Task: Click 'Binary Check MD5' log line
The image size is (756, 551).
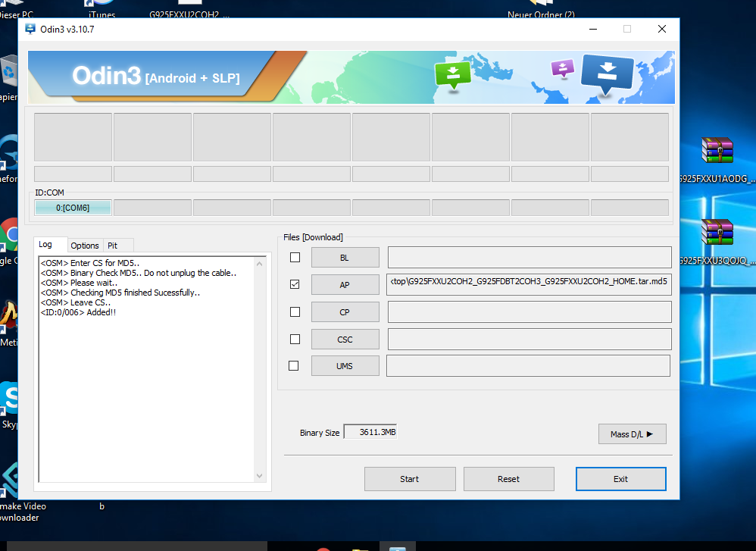Action: click(139, 273)
